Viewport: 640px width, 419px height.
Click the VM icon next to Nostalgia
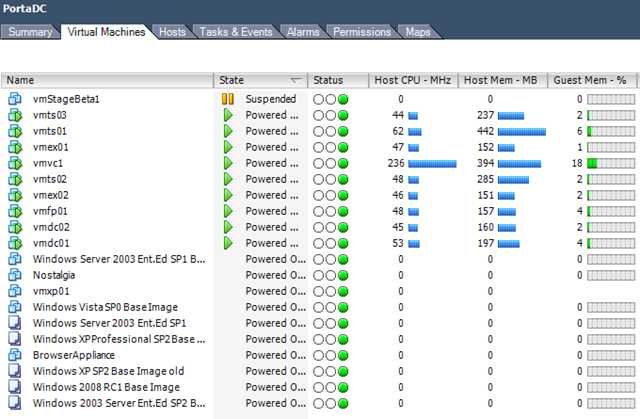click(15, 275)
